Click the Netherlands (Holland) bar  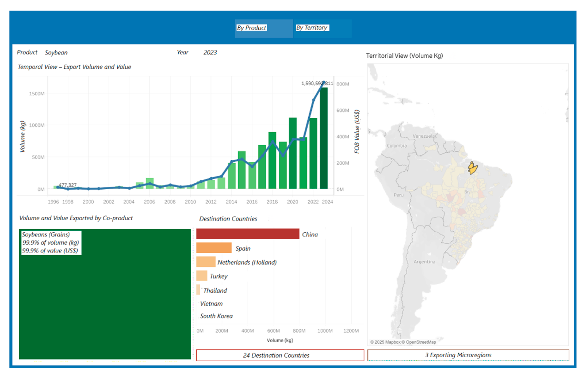206,262
